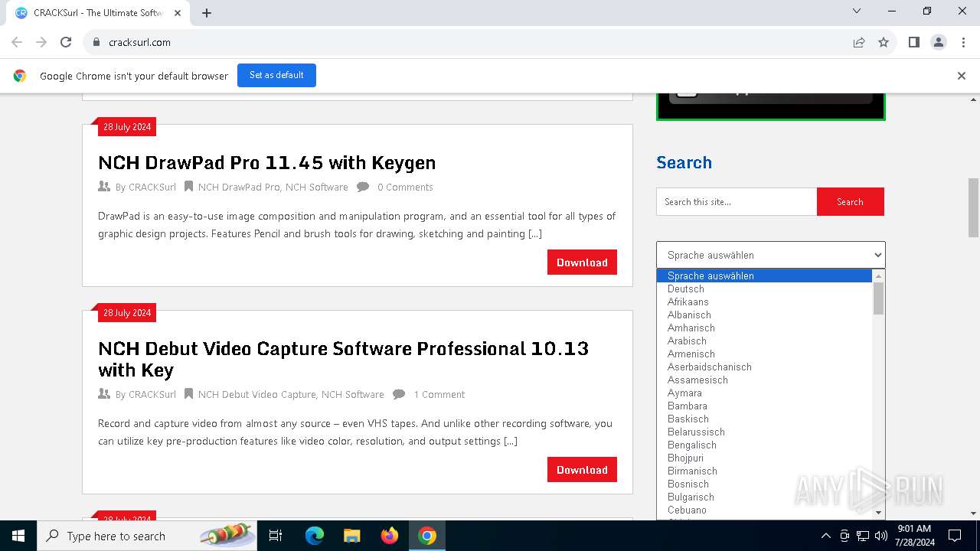Open the volume icon in system tray
This screenshot has width=980, height=551.
881,536
